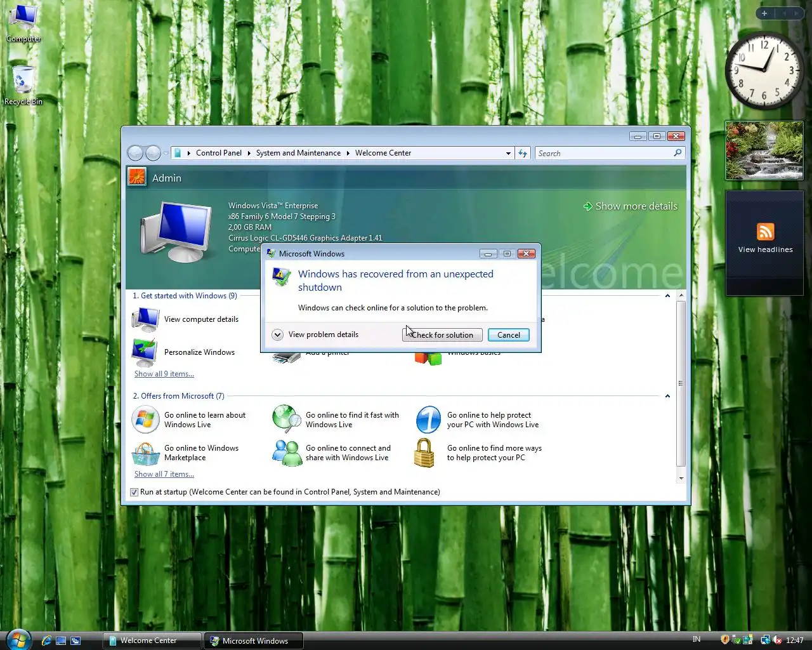The height and width of the screenshot is (650, 812).
Task: Click Show all 7 items link
Action: 164,474
